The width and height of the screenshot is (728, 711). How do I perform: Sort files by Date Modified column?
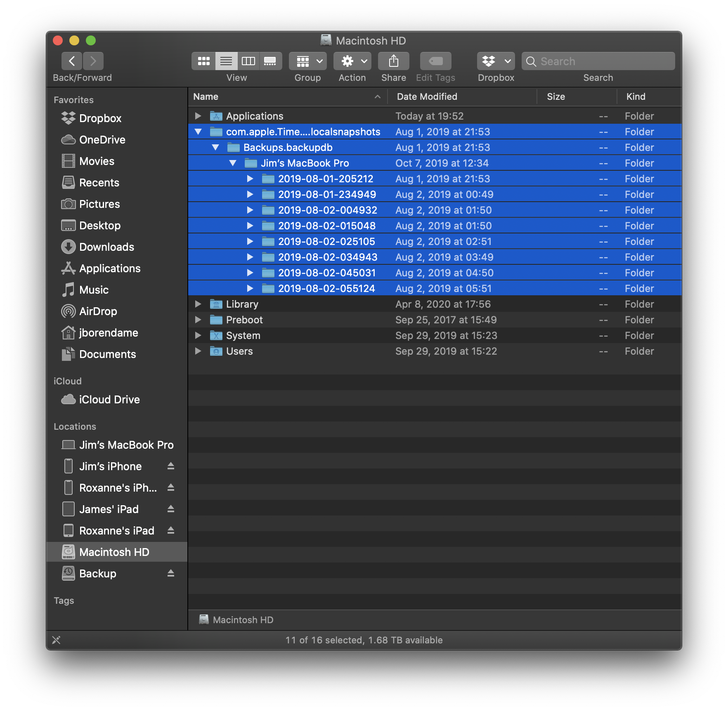427,97
